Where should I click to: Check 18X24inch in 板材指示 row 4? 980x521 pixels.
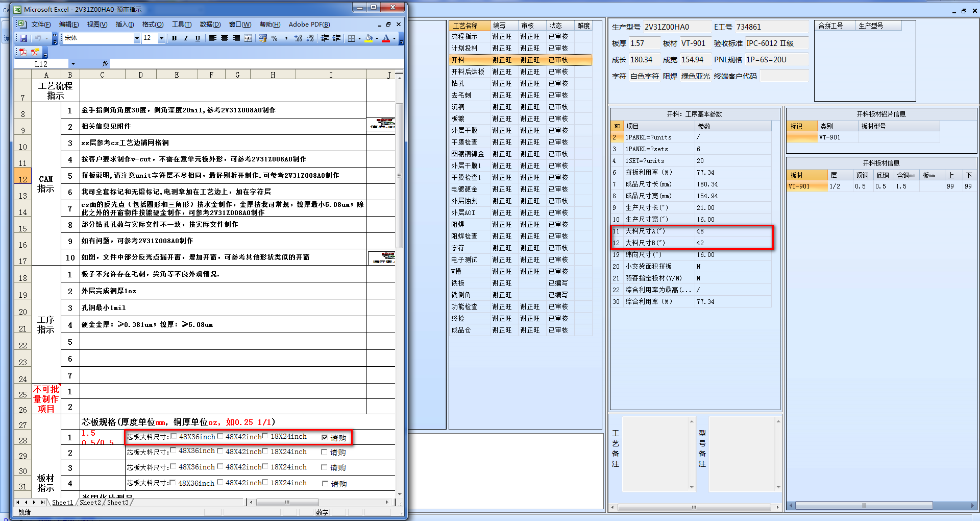click(x=265, y=482)
